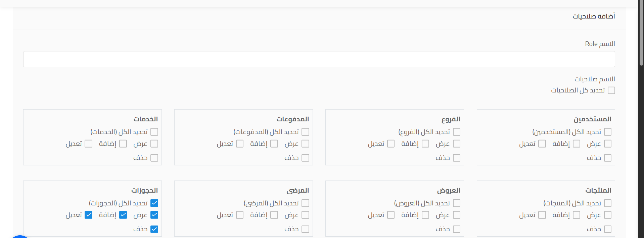Screen dimensions: 644x238
Task: Click the Role name input field
Action: (319, 59)
